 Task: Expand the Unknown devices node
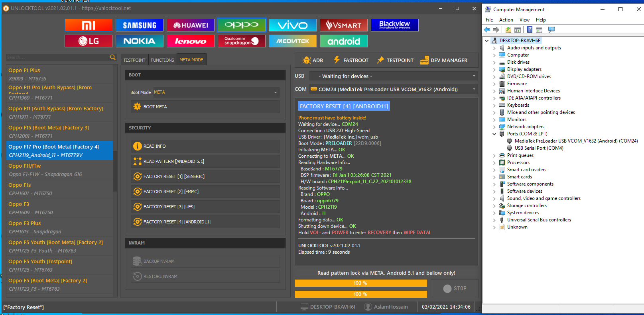[x=494, y=227]
